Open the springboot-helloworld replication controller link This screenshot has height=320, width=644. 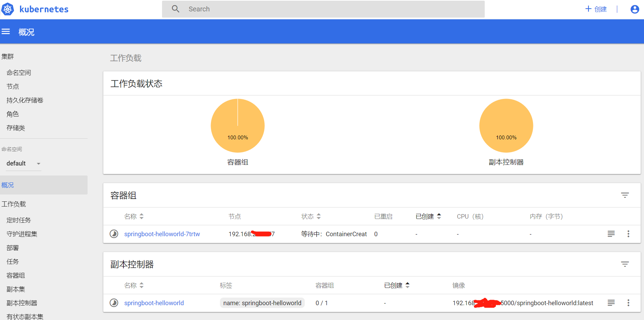[154, 303]
